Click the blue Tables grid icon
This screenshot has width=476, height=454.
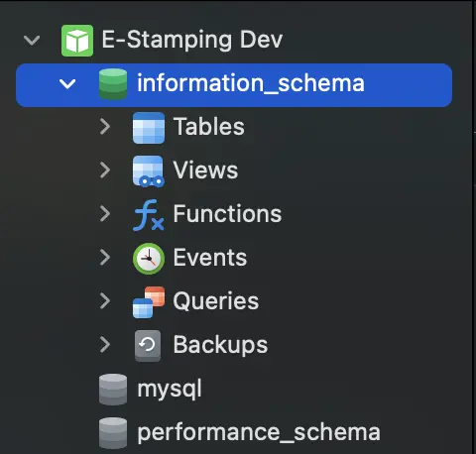point(149,128)
